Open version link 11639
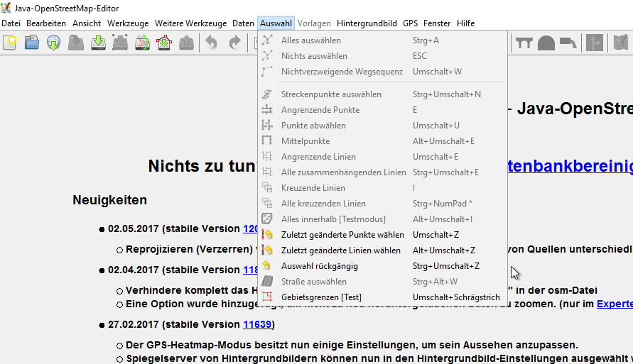The height and width of the screenshot is (364, 633). (257, 324)
